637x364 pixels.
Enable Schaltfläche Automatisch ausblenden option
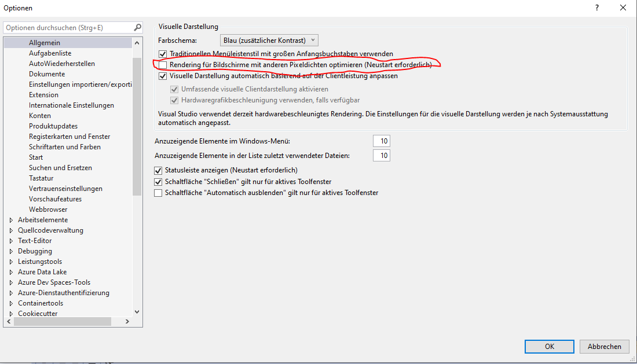click(x=158, y=193)
